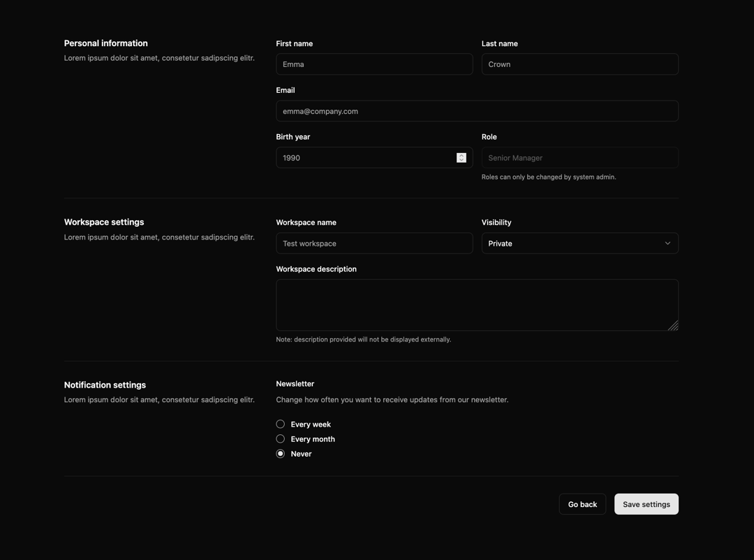Screen dimensions: 754x560
Task: Click the Workspace description label
Action: coord(316,269)
